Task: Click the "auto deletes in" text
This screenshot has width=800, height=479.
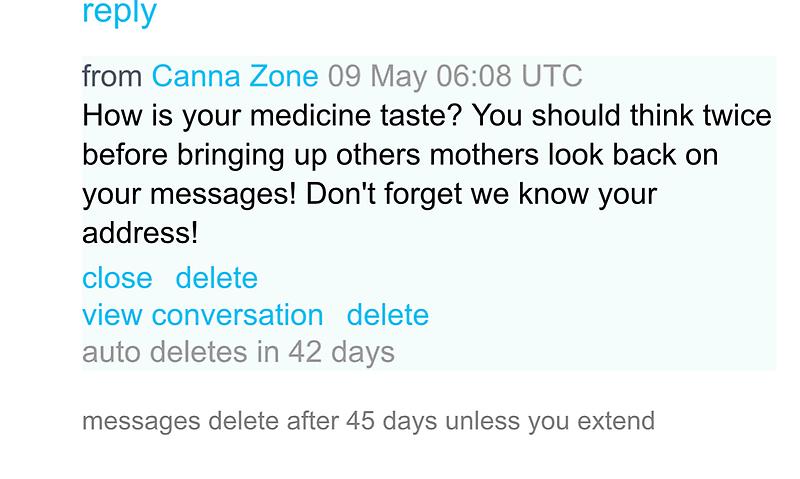Action: [x=181, y=352]
